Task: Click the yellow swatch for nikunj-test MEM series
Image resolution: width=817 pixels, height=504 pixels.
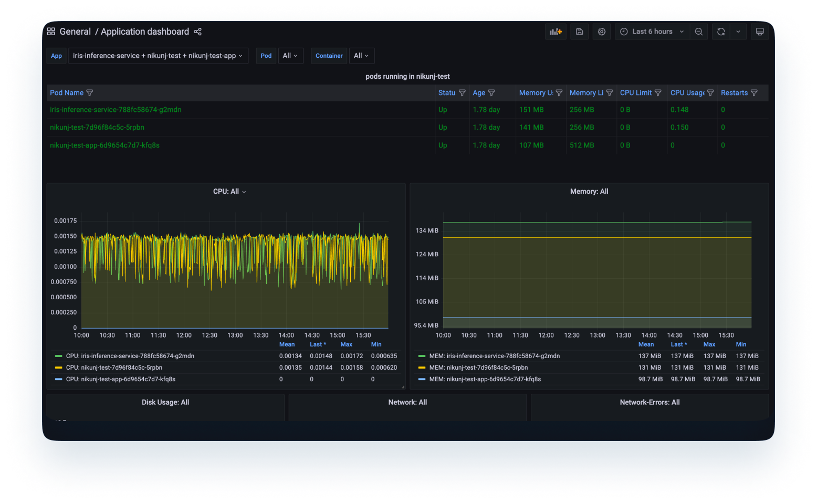Action: coord(422,367)
